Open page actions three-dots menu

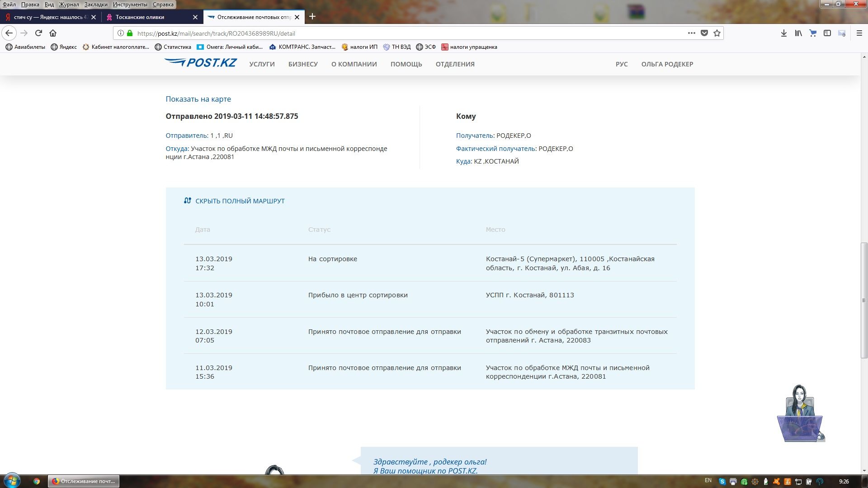(x=691, y=33)
